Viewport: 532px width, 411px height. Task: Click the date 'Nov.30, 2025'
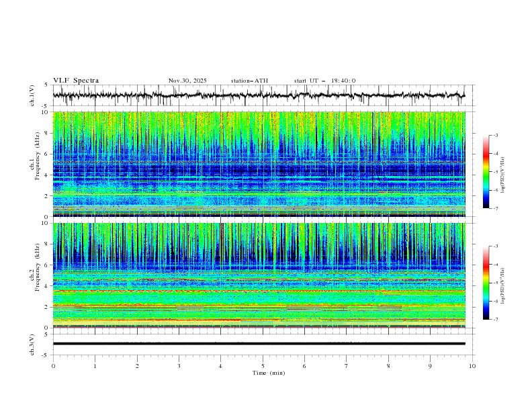[187, 81]
